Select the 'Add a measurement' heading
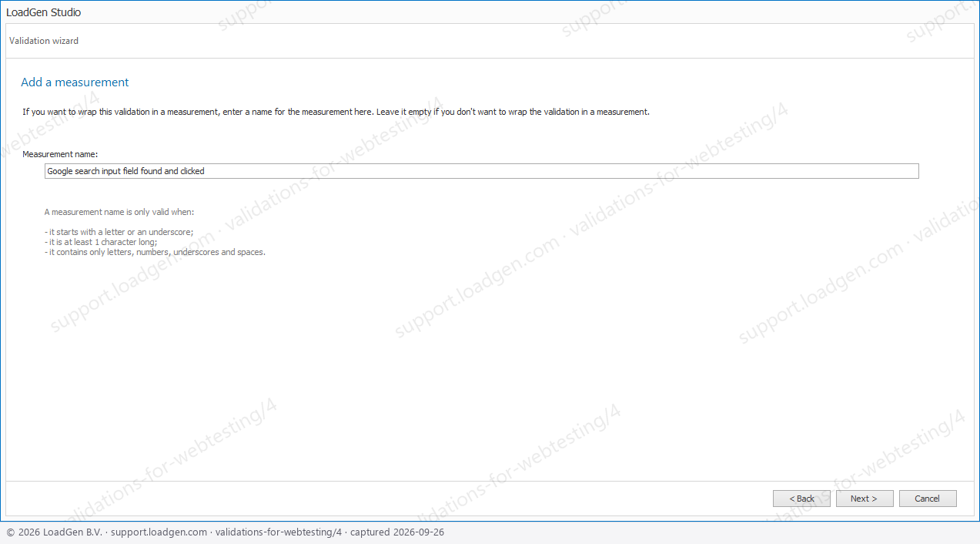This screenshot has width=980, height=544. pos(75,82)
